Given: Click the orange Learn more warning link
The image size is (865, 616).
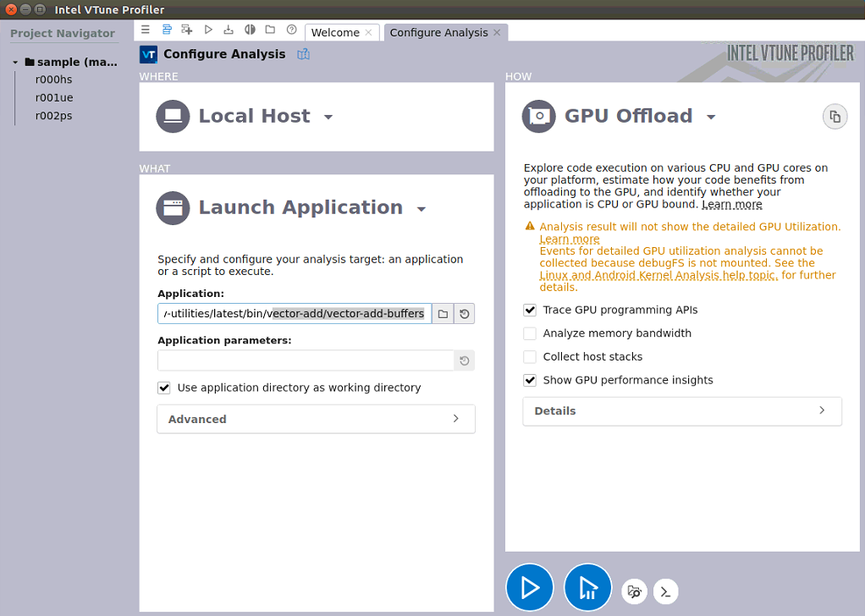Looking at the screenshot, I should [x=570, y=239].
